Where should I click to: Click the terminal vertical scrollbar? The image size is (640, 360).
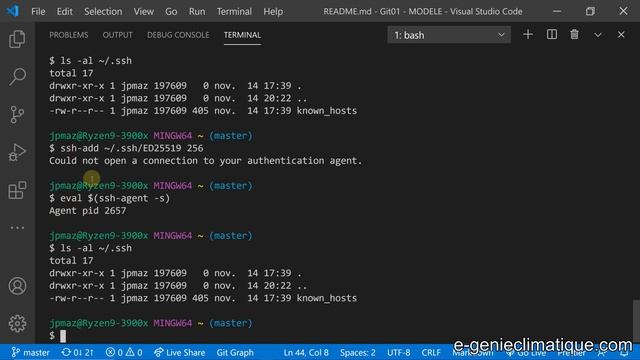pyautogui.click(x=636, y=321)
